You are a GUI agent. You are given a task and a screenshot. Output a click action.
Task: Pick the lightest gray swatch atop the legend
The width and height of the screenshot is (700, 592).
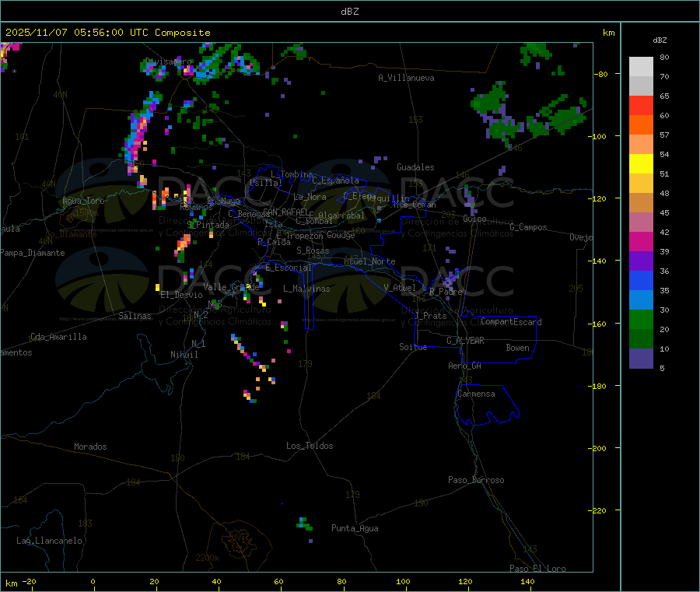pyautogui.click(x=641, y=67)
